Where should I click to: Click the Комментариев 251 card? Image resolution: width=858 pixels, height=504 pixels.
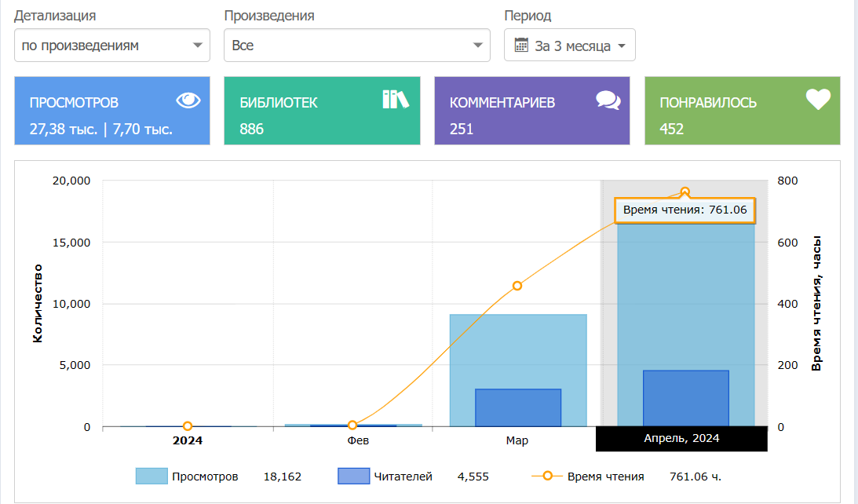(531, 111)
